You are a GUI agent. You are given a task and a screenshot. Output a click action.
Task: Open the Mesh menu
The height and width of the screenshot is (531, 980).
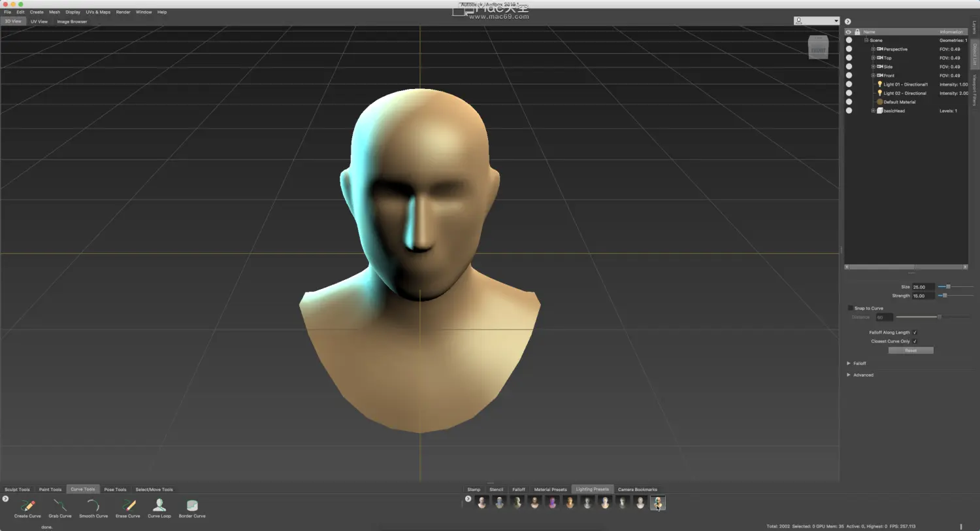(x=54, y=12)
